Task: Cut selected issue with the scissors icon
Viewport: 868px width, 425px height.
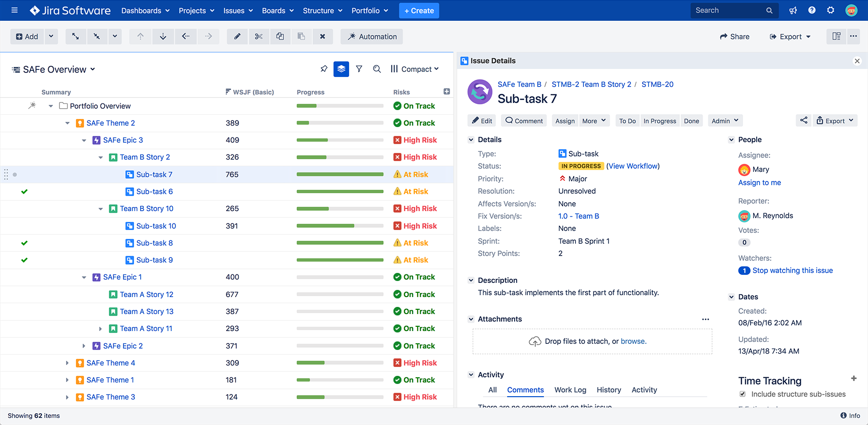Action: 259,36
